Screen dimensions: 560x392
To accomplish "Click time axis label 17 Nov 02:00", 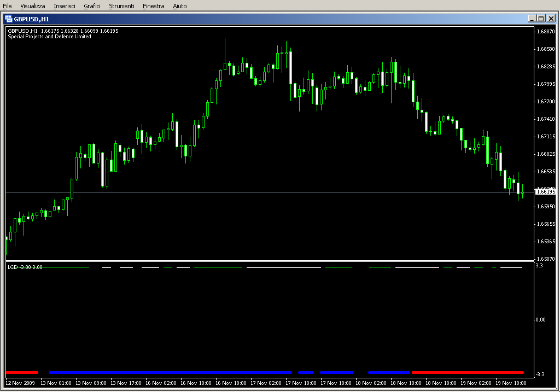I will [266, 383].
